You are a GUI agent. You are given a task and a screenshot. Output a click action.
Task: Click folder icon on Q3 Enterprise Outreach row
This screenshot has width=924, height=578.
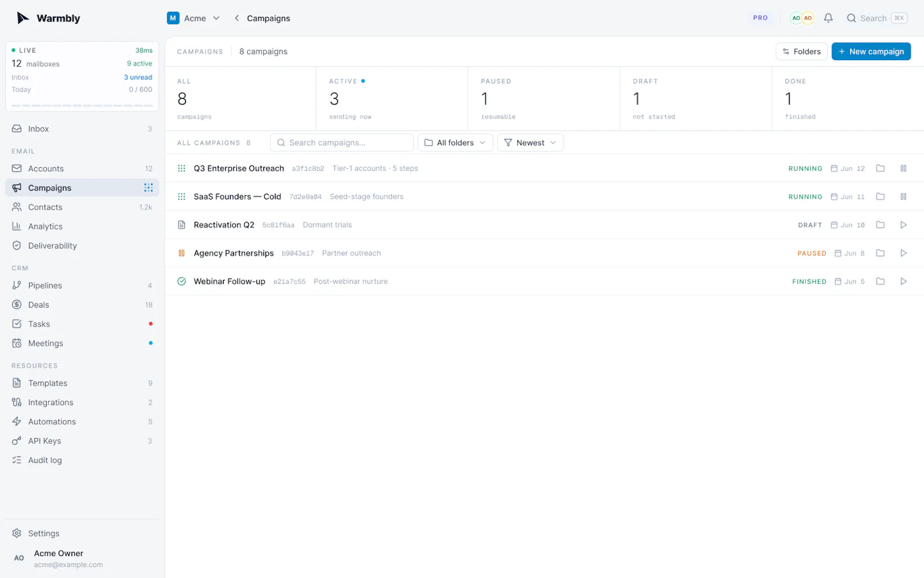[x=880, y=168]
